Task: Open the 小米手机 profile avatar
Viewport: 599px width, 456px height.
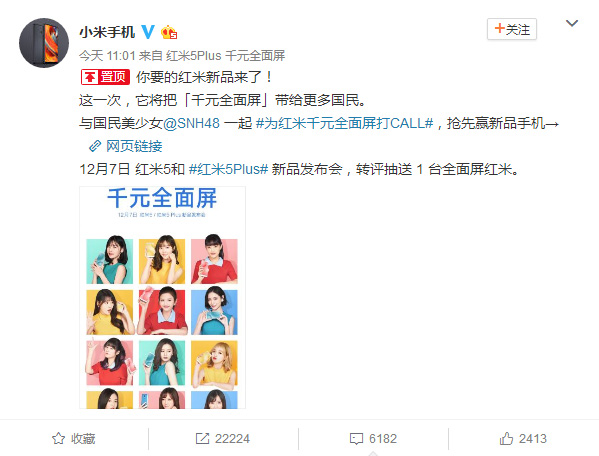Action: point(44,43)
